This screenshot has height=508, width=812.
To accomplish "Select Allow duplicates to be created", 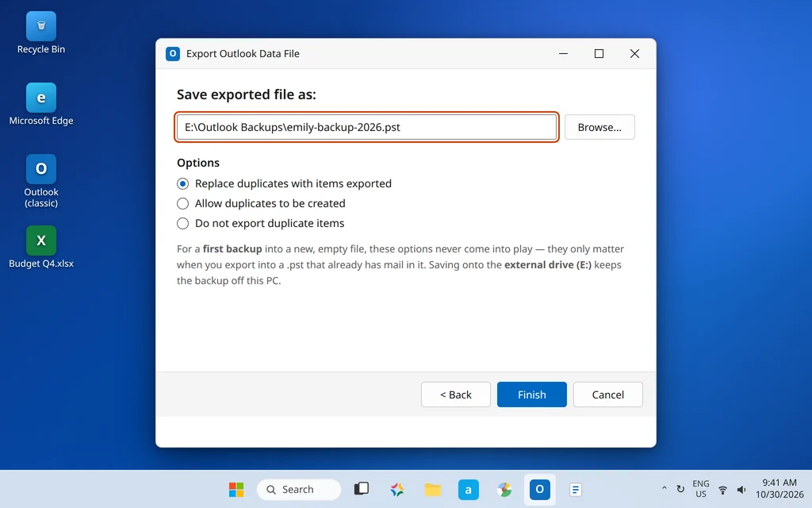I will click(261, 203).
